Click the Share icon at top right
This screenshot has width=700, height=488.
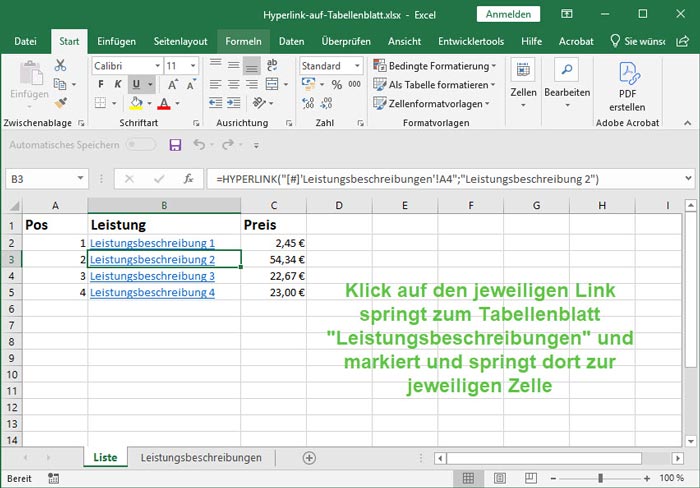tap(682, 42)
